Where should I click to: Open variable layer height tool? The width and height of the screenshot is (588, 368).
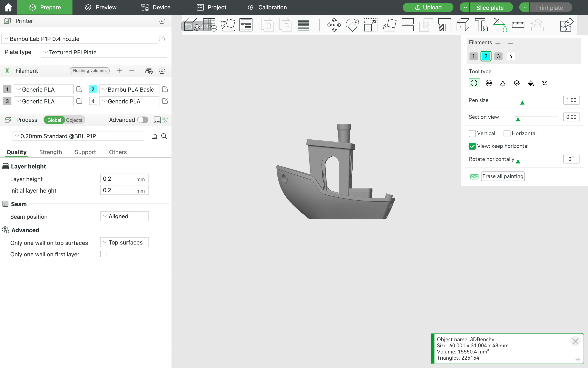coord(303,25)
